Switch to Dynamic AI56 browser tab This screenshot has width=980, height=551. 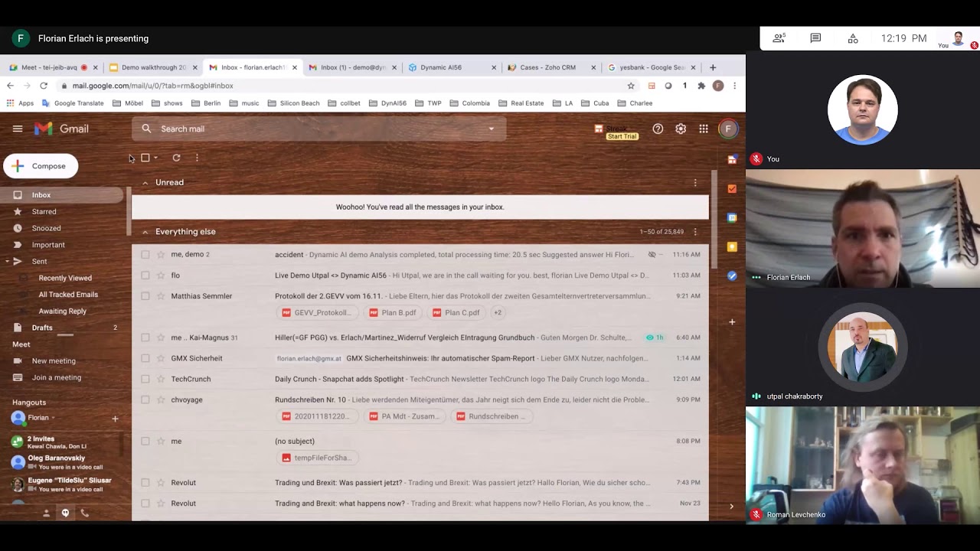[x=452, y=67]
